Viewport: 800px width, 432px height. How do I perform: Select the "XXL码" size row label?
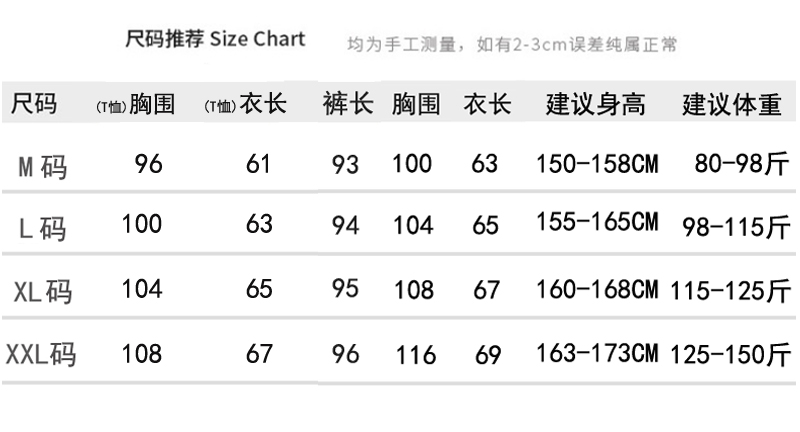click(41, 354)
